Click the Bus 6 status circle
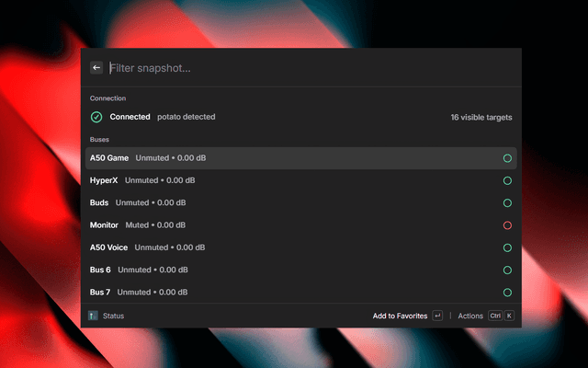 pyautogui.click(x=507, y=270)
